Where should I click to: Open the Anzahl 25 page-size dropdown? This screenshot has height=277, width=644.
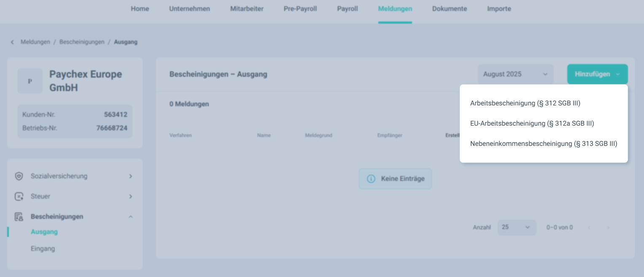(x=517, y=227)
